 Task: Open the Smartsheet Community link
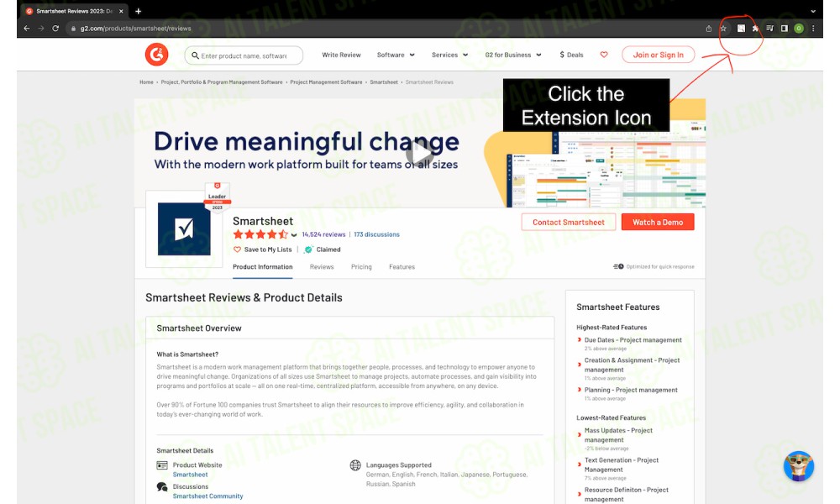point(207,496)
